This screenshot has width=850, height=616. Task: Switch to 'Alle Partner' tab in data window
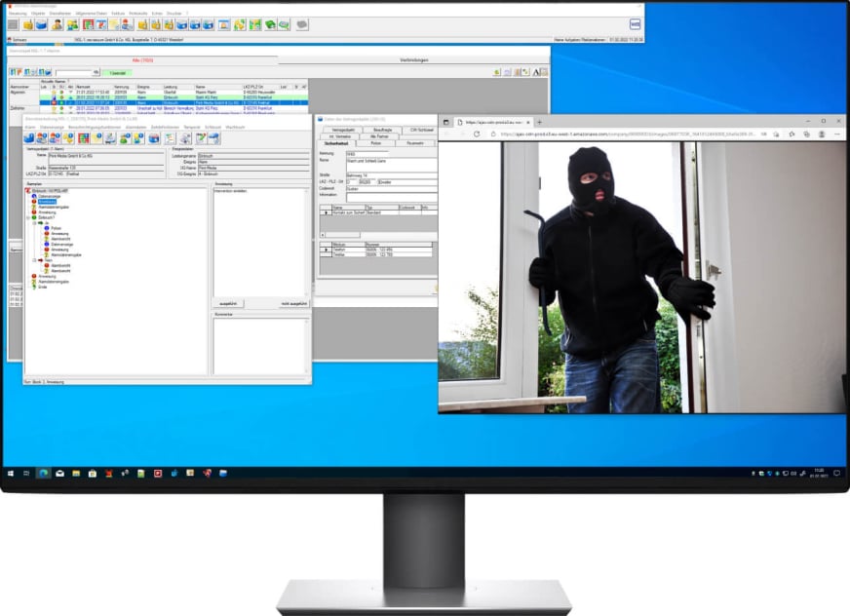pyautogui.click(x=379, y=136)
